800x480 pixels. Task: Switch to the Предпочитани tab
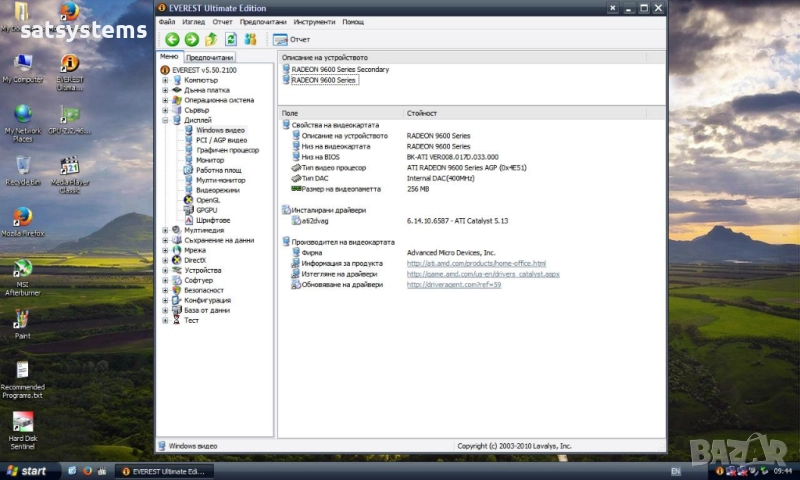(210, 58)
